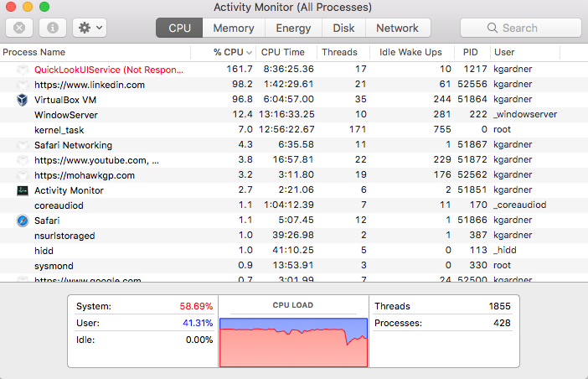The image size is (588, 379).
Task: Toggle % CPU column sort order
Action: (224, 52)
